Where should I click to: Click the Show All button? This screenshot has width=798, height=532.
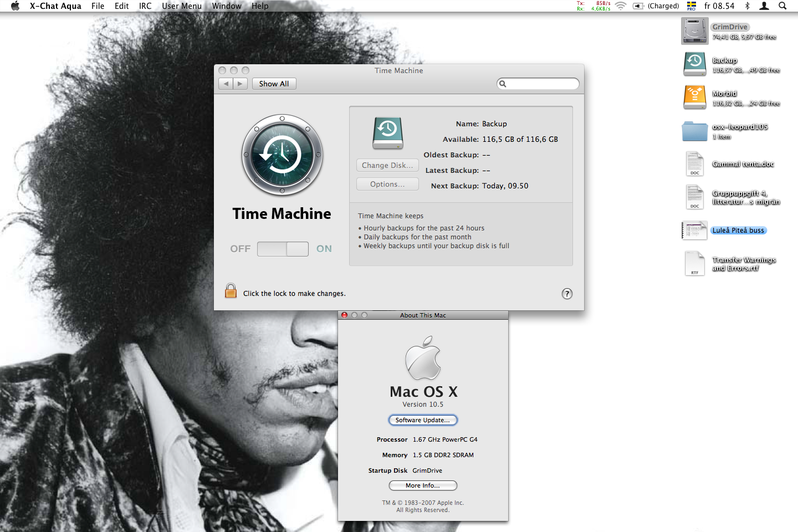coord(274,84)
